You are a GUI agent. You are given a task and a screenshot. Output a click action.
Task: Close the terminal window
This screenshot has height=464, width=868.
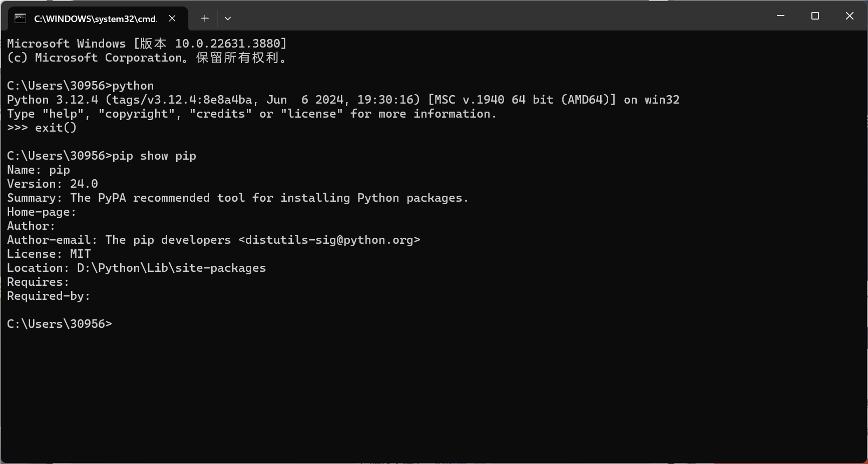849,16
